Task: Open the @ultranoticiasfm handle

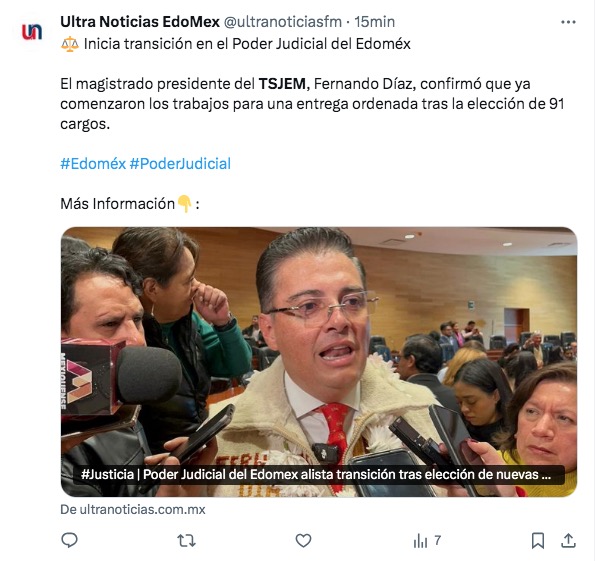Action: [x=283, y=22]
